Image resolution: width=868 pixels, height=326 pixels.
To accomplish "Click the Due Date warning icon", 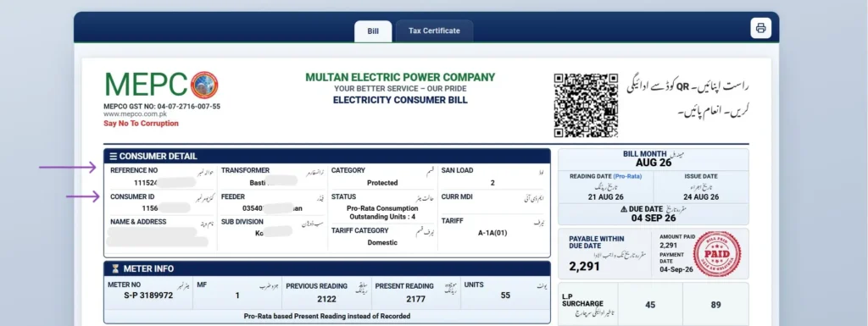I will (x=623, y=209).
